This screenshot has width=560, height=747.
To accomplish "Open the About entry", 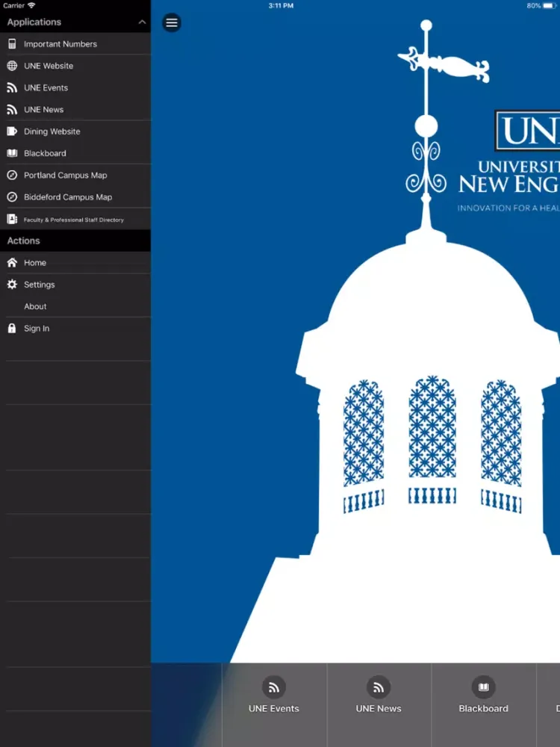I will (75, 306).
